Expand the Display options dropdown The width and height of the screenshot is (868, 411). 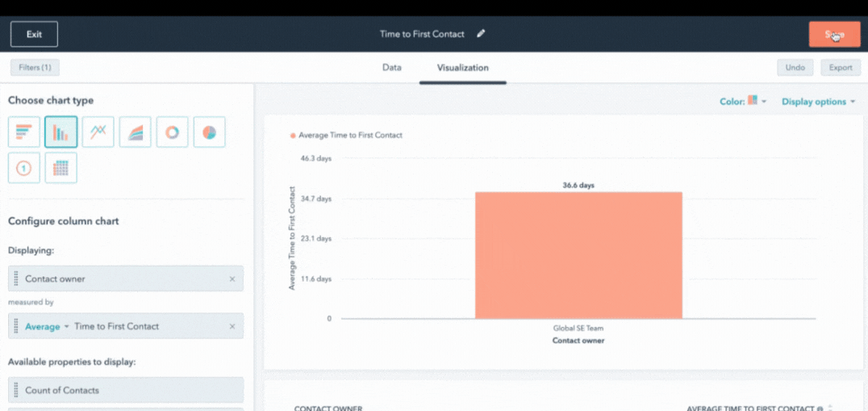[x=818, y=102]
